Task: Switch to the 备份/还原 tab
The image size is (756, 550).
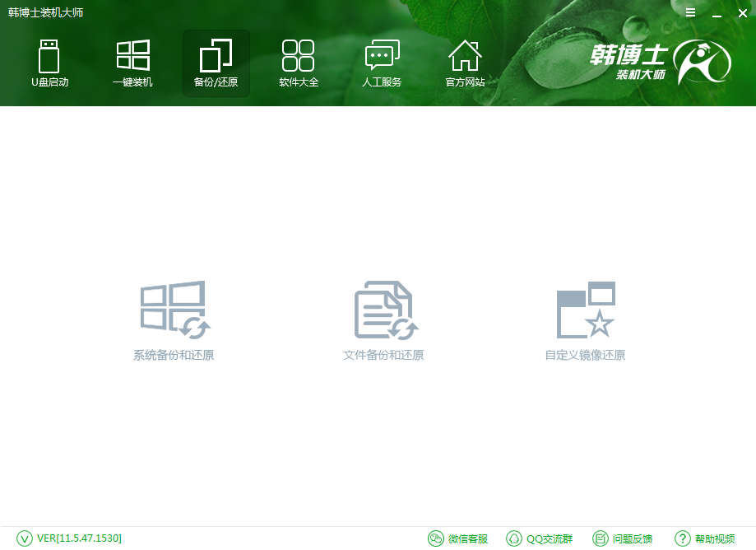Action: pos(216,63)
